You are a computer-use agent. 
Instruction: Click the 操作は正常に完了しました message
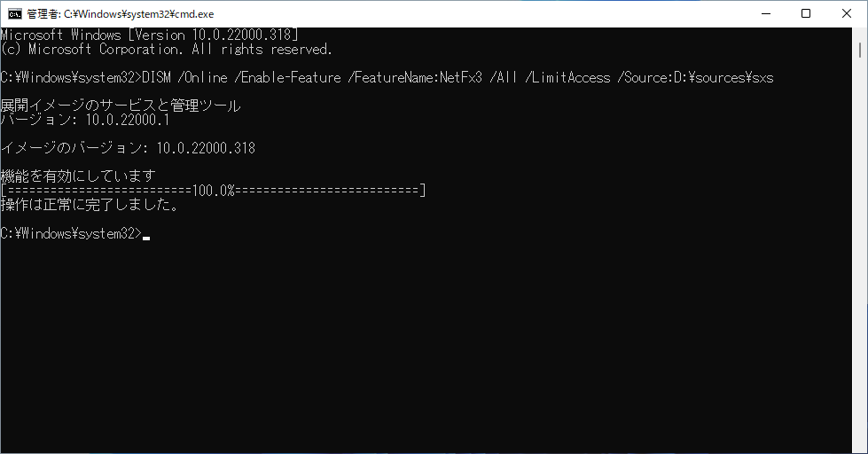(89, 205)
